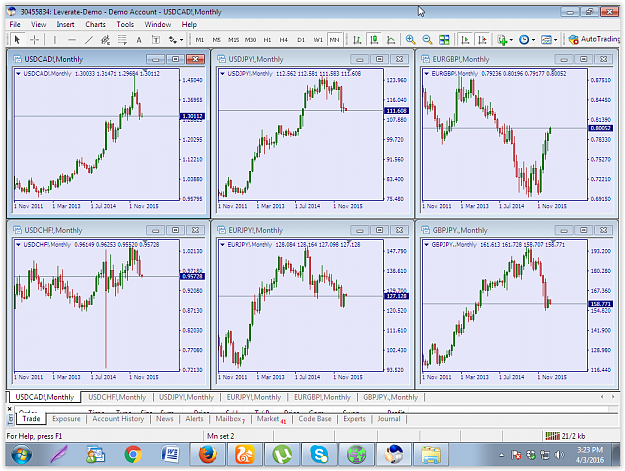
Task: Click the triangle beside EURJPY!,Monthly chart label
Action: pos(222,244)
